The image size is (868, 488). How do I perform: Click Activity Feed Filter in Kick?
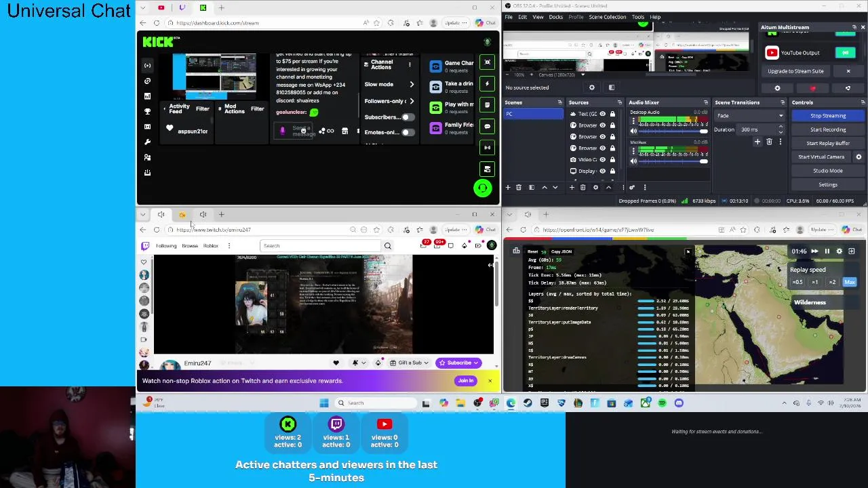pos(202,109)
